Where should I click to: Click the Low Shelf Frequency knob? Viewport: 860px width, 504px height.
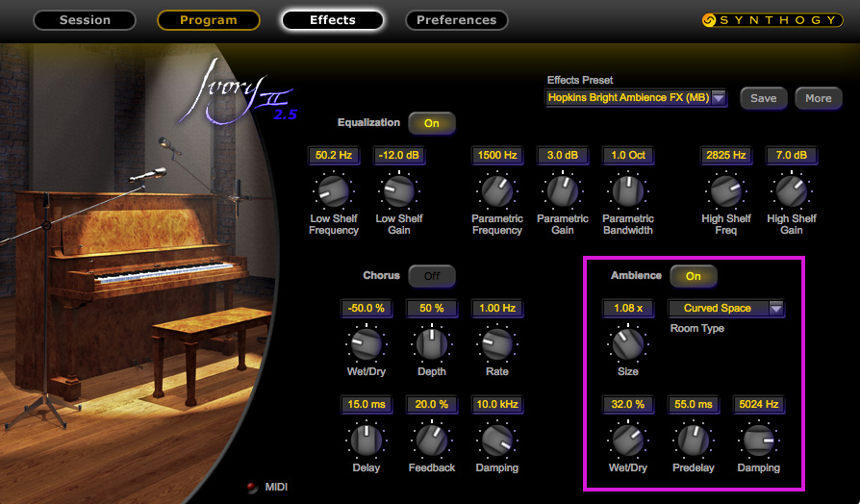point(334,191)
